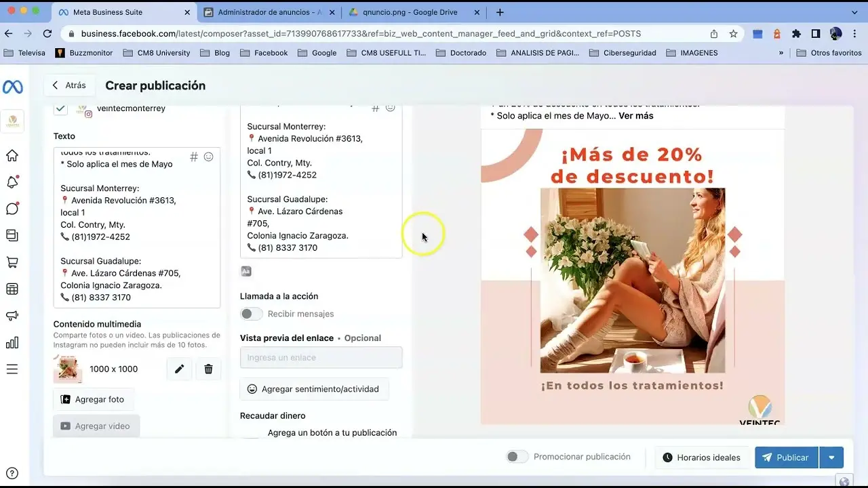Delete the 1000 x 1000 image
This screenshot has height=488, width=868.
coord(208,369)
